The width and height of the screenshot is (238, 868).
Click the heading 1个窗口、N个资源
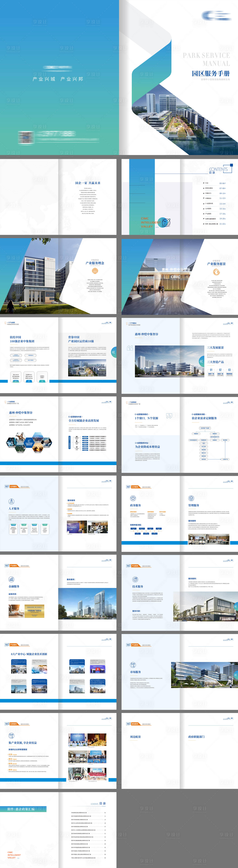click(x=147, y=418)
